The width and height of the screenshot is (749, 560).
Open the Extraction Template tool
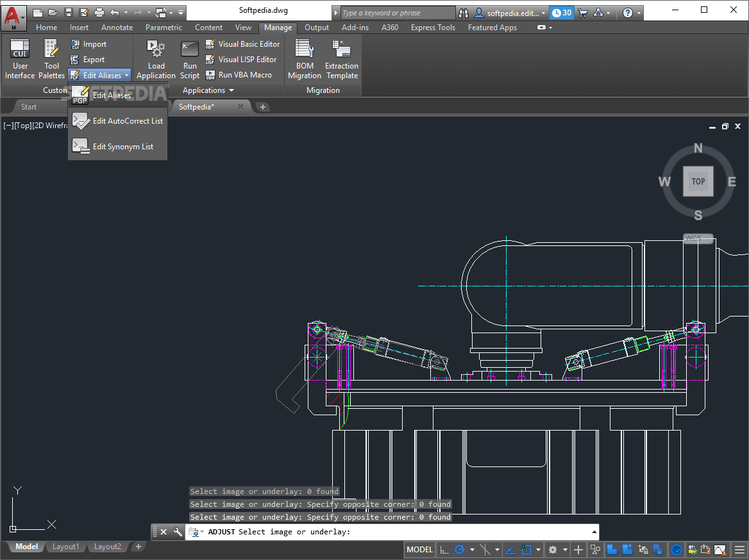pos(341,59)
